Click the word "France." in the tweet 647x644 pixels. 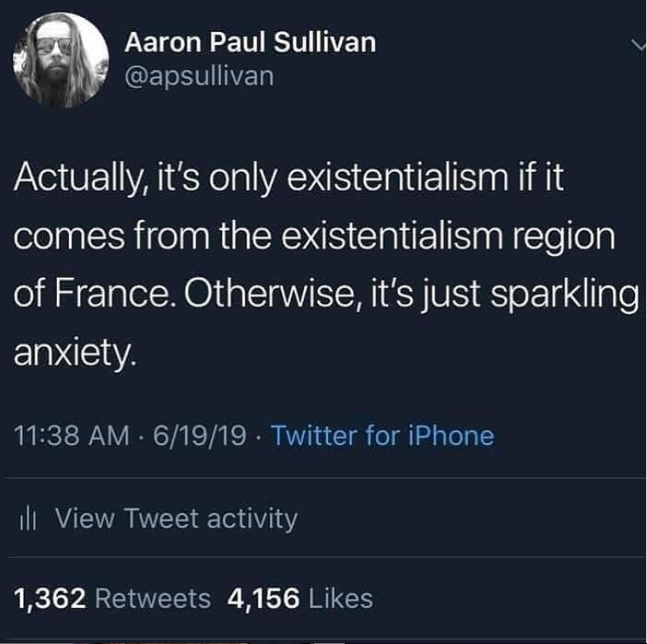tap(111, 294)
